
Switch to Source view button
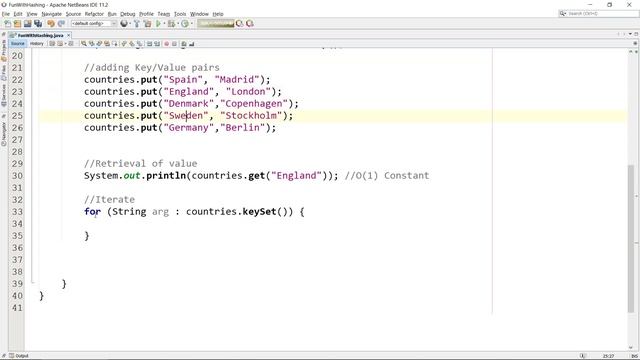point(18,44)
